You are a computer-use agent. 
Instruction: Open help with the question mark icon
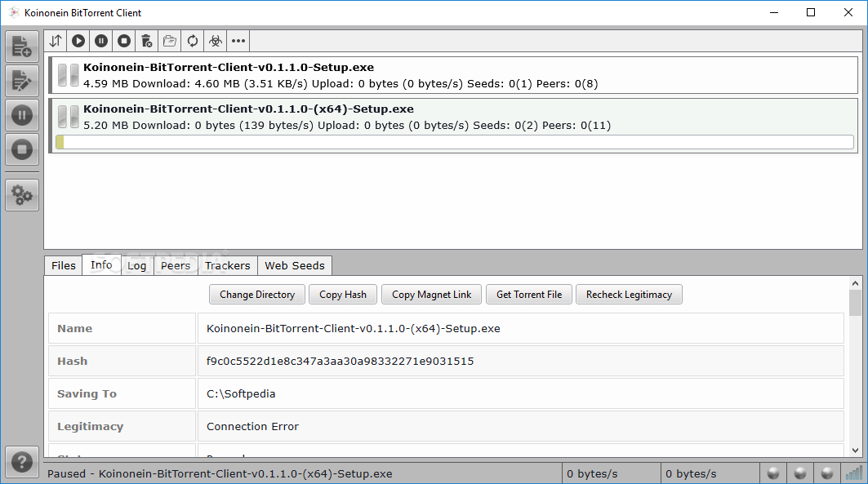[22, 461]
